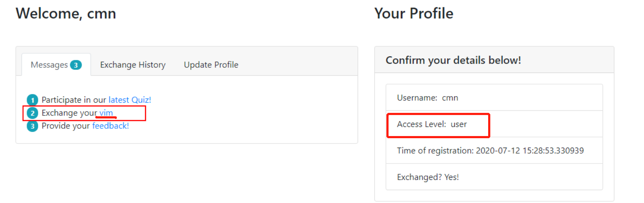
Task: Open the Update Profile tab
Action: click(211, 65)
